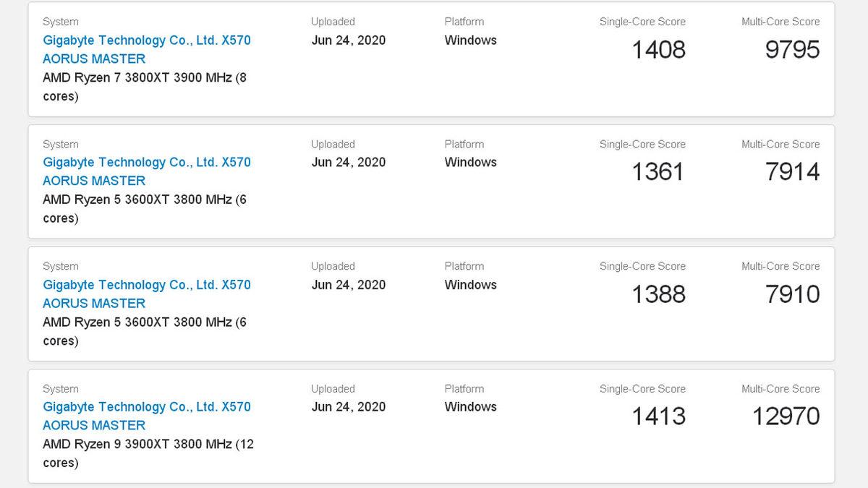This screenshot has height=488, width=868.
Task: Open the Ryzen 9 3900XT AORUS MASTER link
Action: (x=147, y=407)
